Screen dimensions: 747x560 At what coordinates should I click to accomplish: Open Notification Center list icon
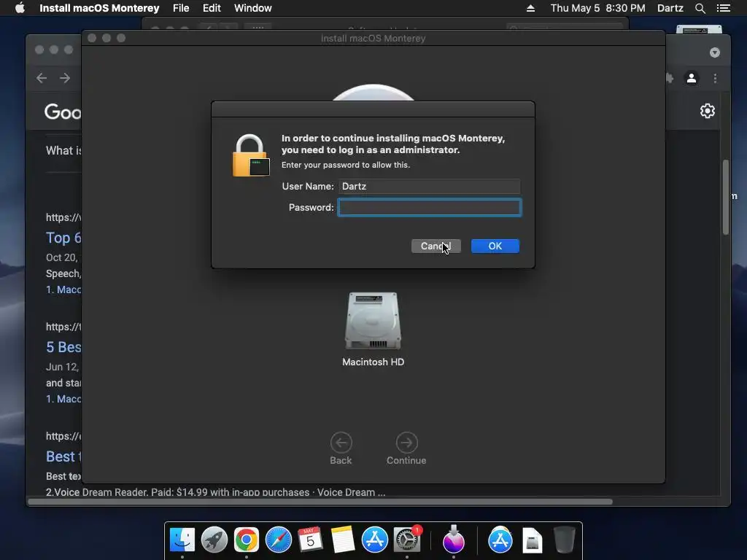[x=724, y=8]
